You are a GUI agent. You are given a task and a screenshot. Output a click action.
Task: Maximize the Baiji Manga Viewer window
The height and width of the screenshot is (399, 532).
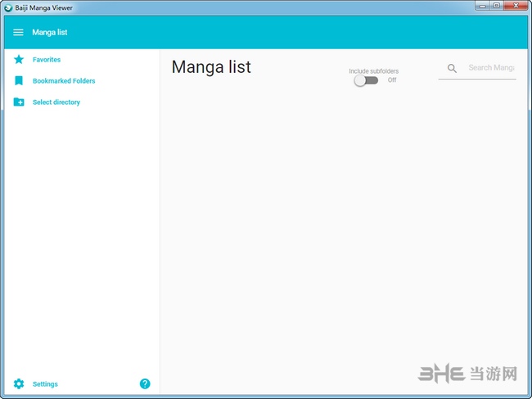pos(496,6)
